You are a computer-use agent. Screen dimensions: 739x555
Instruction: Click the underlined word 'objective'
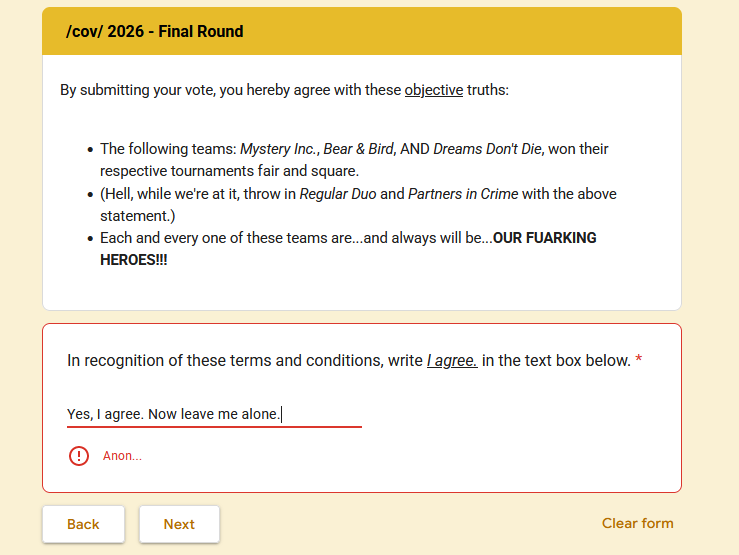coord(434,90)
